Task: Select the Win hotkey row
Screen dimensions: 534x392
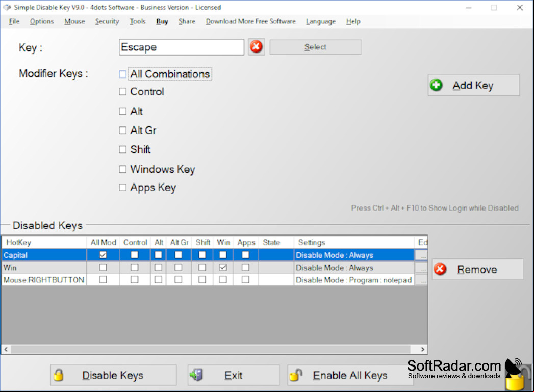Action: [x=215, y=268]
